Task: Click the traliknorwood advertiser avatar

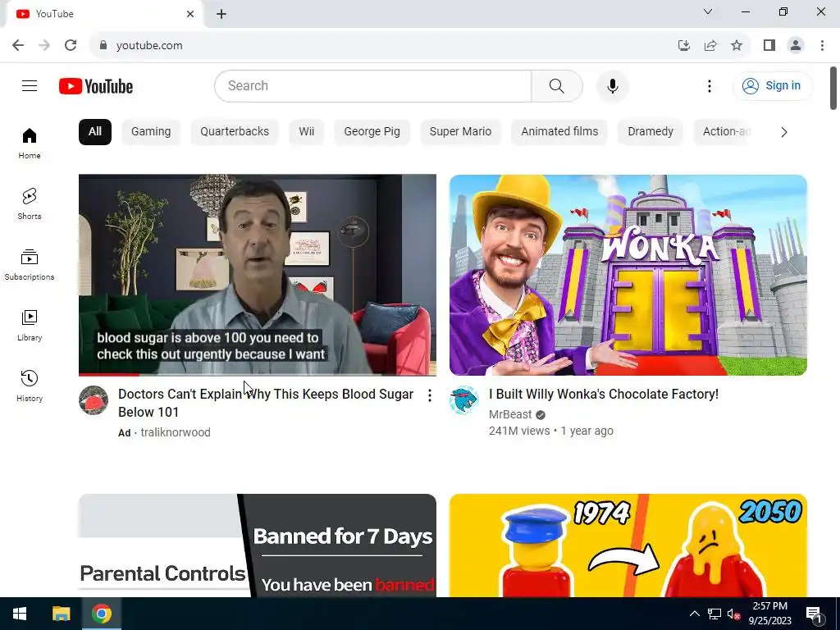Action: point(94,400)
